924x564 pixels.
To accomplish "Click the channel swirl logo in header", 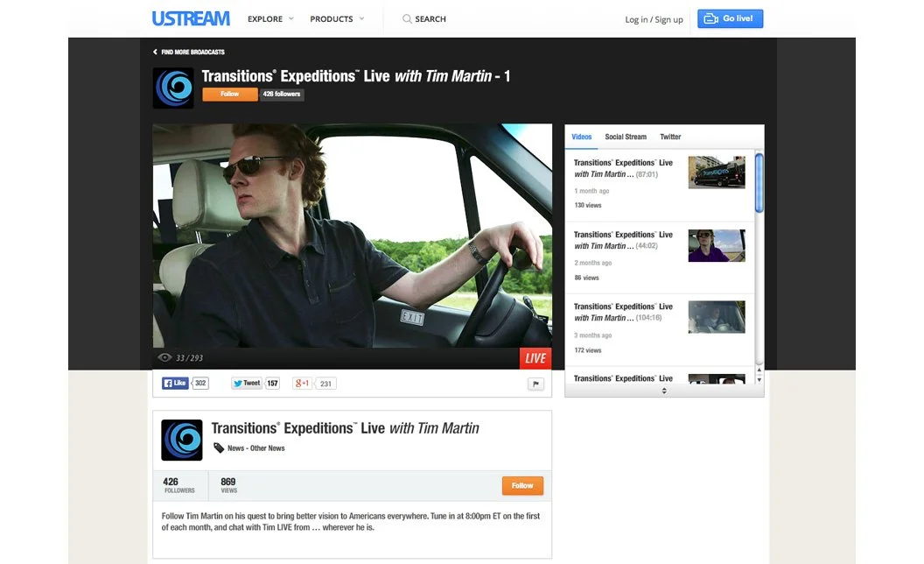I will pyautogui.click(x=173, y=88).
